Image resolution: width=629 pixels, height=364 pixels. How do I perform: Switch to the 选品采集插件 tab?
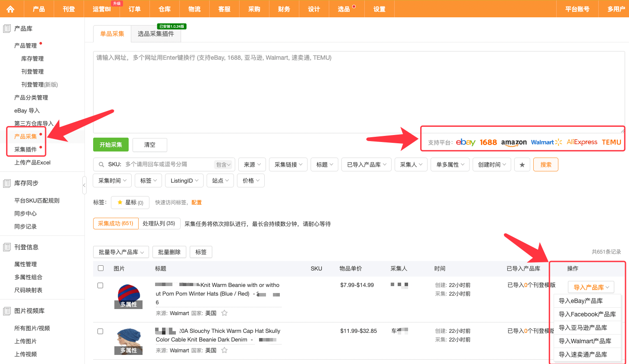coord(156,33)
